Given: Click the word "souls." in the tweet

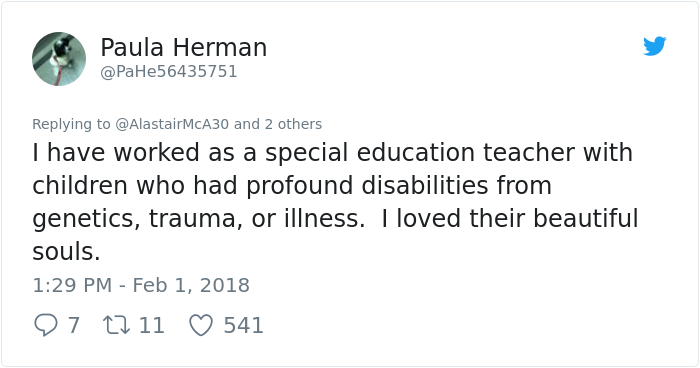Looking at the screenshot, I should 66,252.
